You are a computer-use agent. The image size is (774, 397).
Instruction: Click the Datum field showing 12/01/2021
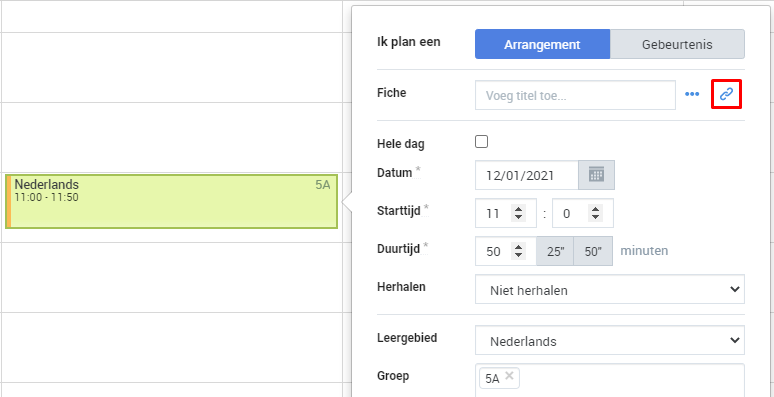527,175
